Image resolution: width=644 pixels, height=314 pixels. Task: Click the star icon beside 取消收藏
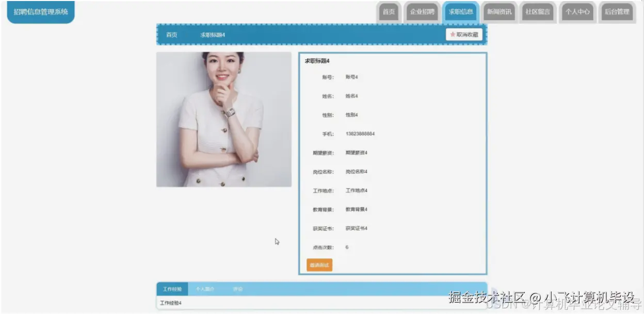(x=453, y=35)
